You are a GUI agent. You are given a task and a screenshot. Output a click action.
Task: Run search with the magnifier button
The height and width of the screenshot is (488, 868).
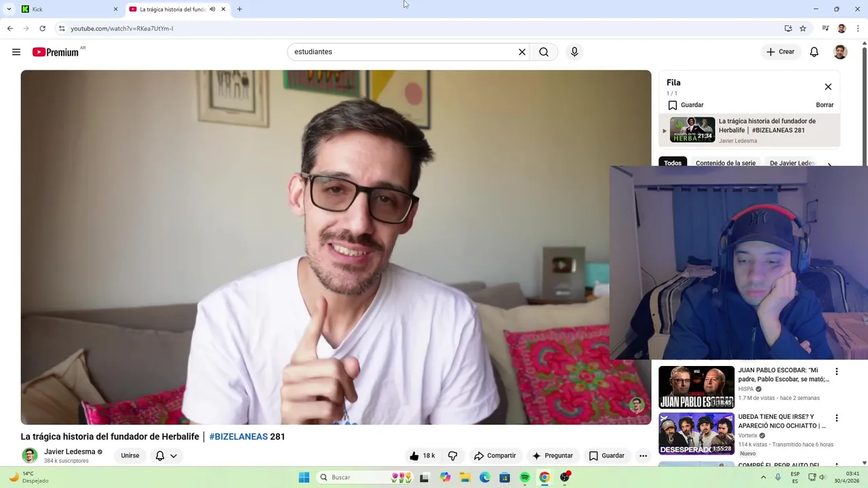(544, 52)
